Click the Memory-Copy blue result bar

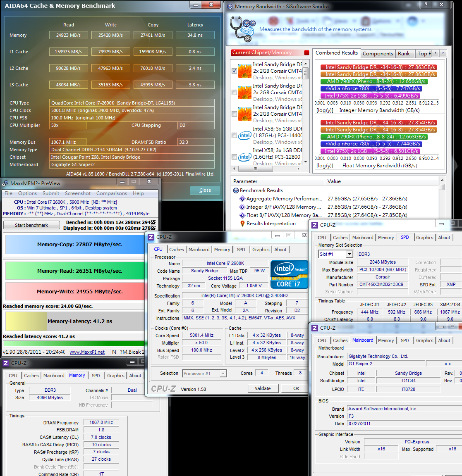[75, 244]
